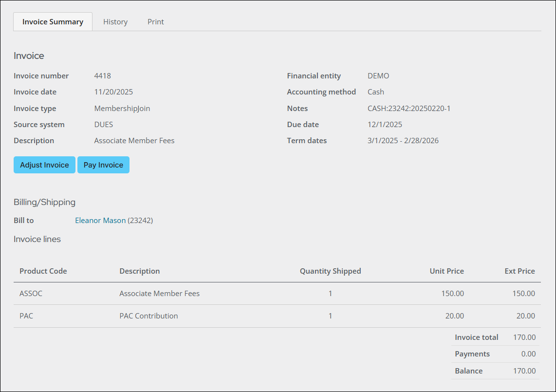556x392 pixels.
Task: Click the Associate Member Fees description link
Action: (134, 140)
